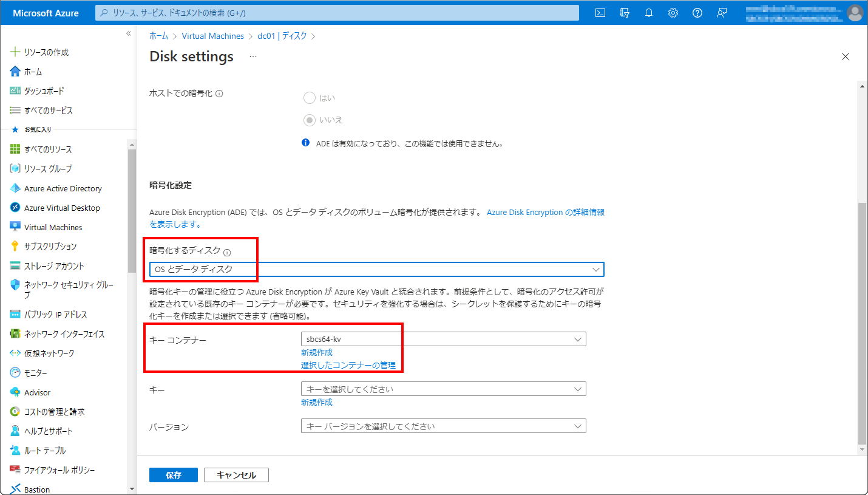Click the ヘルプとサポート person icon
The image size is (868, 495).
(x=15, y=431)
